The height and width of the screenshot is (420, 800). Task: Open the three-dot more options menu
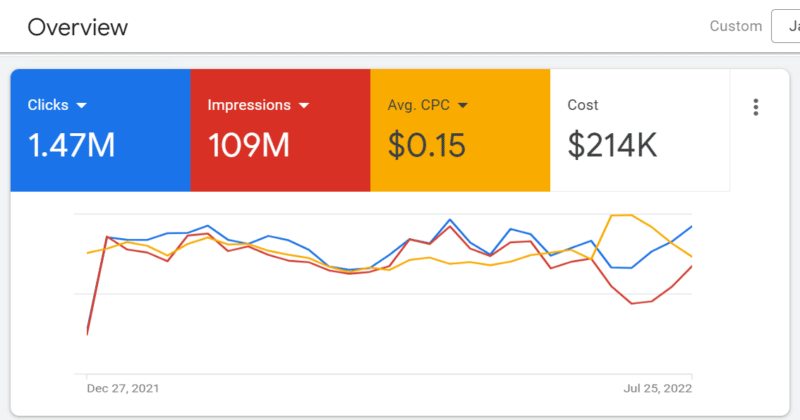pyautogui.click(x=756, y=107)
